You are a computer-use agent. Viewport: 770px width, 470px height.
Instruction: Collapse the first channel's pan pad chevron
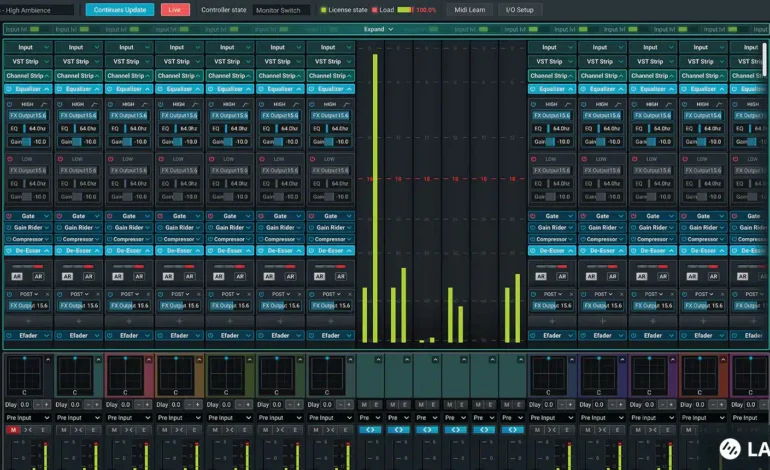(48, 359)
